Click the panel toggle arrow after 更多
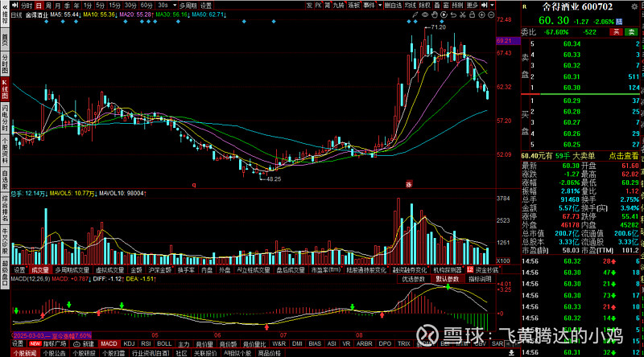644x357 pixels. [x=485, y=6]
